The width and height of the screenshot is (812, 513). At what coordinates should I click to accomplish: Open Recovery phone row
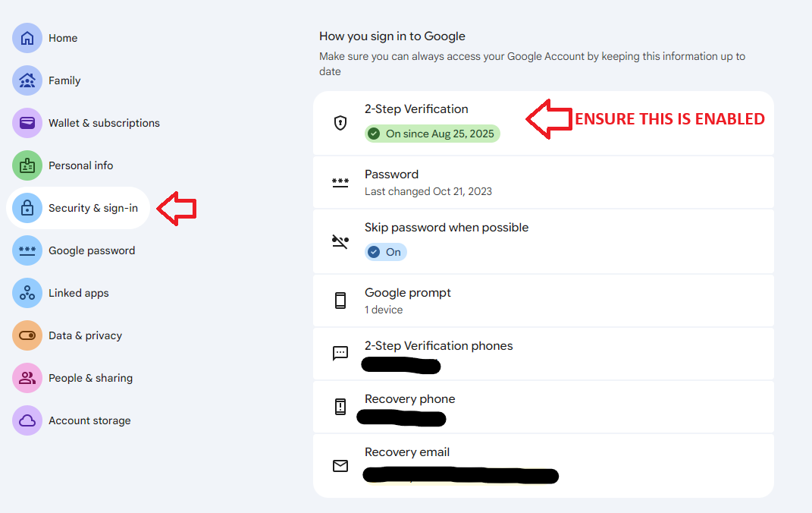(544, 407)
